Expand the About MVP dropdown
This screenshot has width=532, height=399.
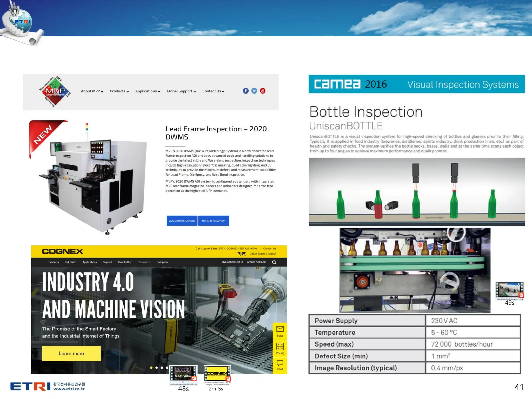point(92,91)
